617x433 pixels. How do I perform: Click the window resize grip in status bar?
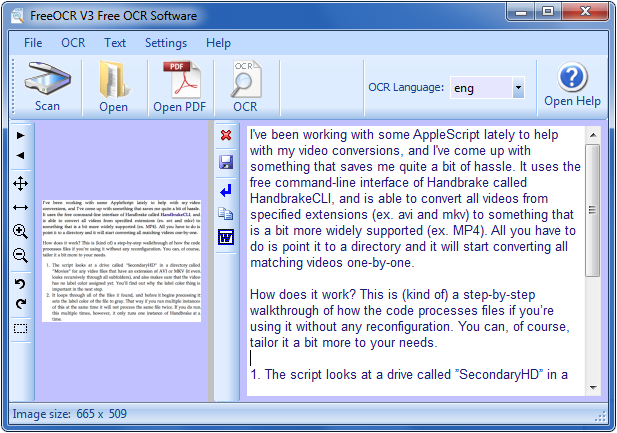click(x=600, y=417)
